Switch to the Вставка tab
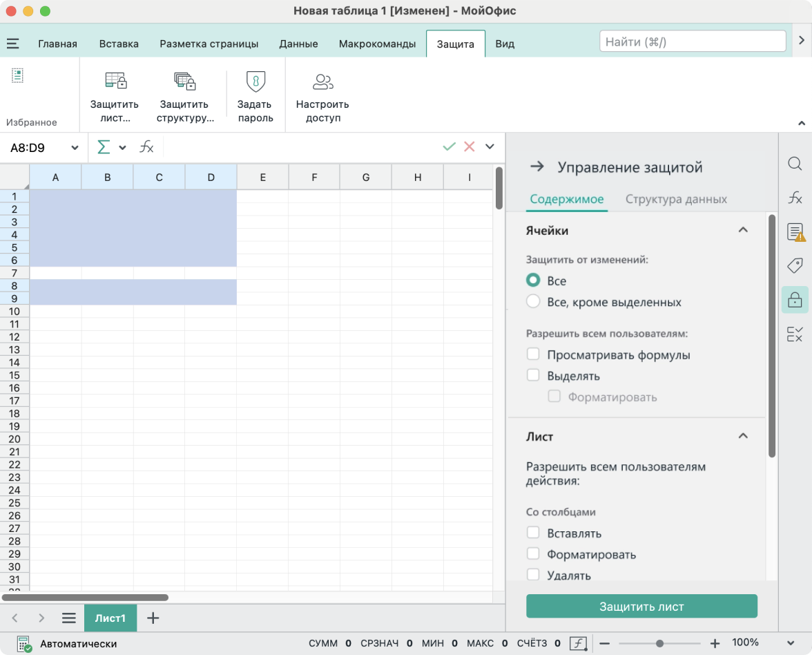The width and height of the screenshot is (812, 655). (119, 44)
